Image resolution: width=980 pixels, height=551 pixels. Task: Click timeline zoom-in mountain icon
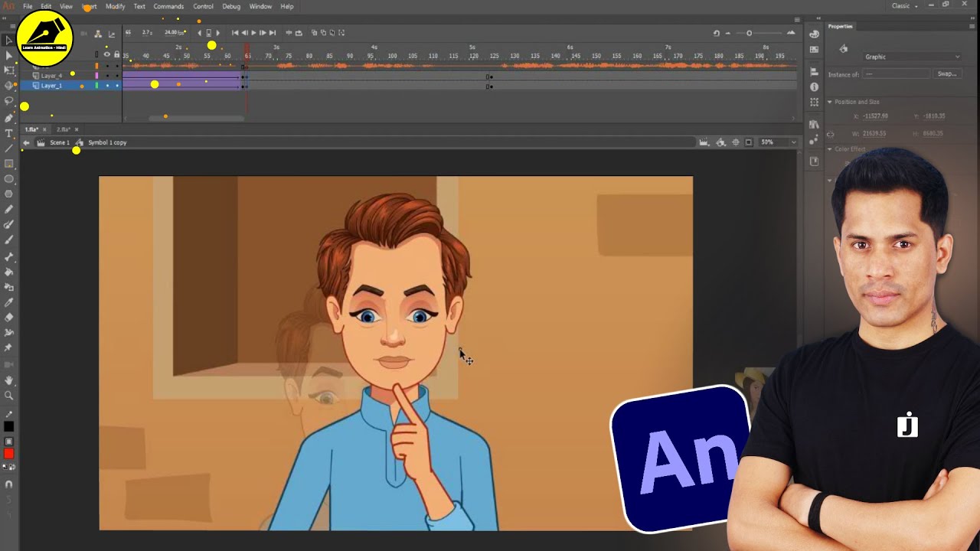[791, 33]
